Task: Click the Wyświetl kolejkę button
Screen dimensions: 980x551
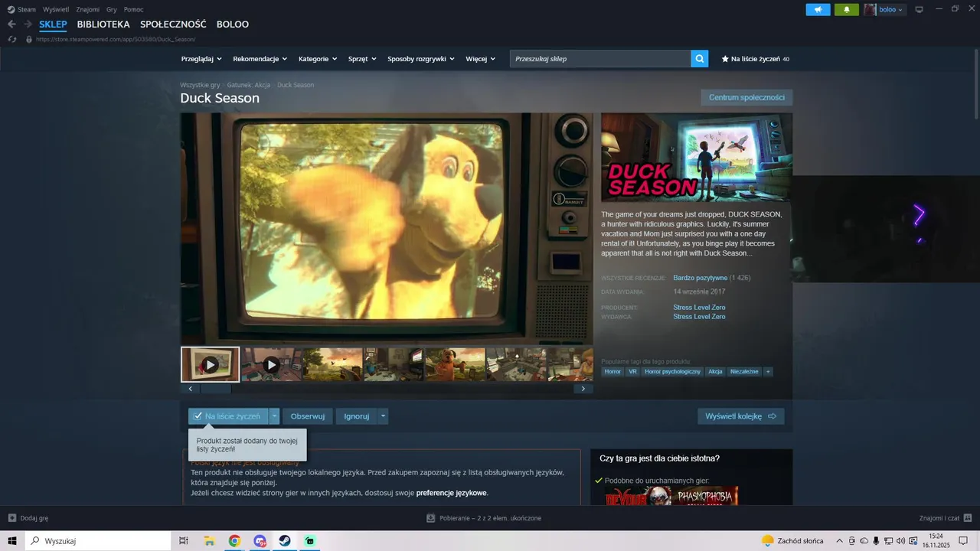Action: click(x=740, y=416)
